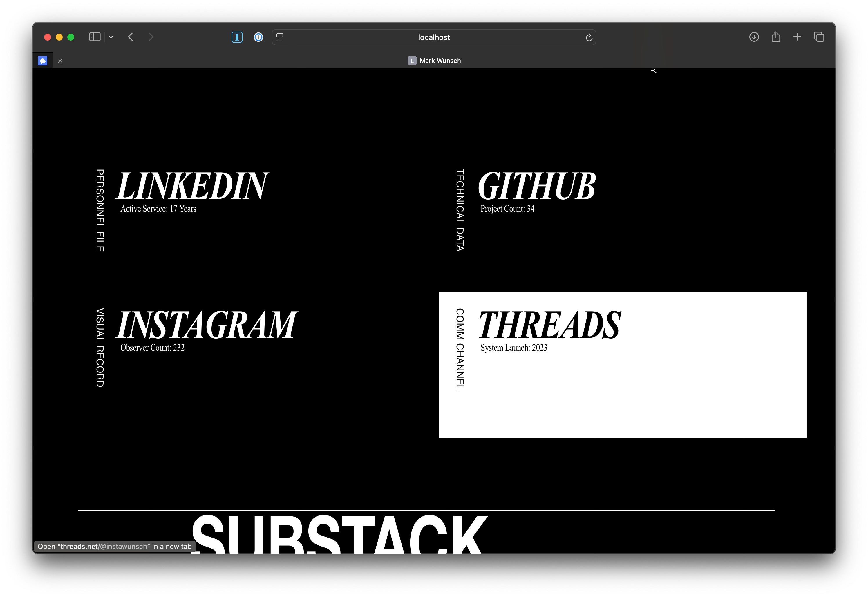This screenshot has width=868, height=597.
Task: Open the GITHUB link
Action: tap(537, 186)
